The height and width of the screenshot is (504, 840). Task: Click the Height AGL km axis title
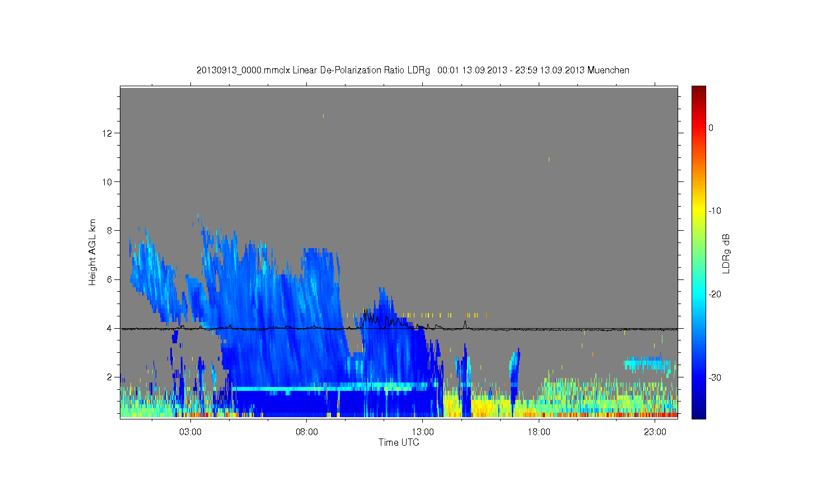tap(92, 252)
